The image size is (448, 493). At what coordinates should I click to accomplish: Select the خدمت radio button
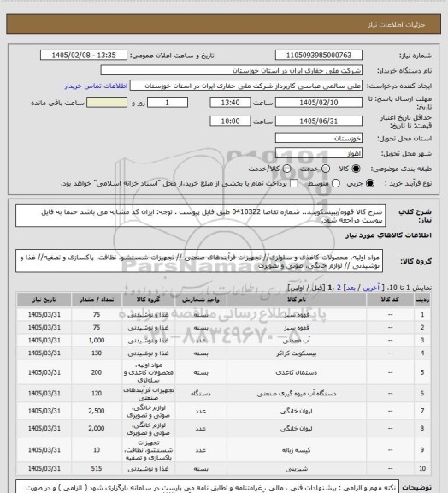click(x=326, y=169)
